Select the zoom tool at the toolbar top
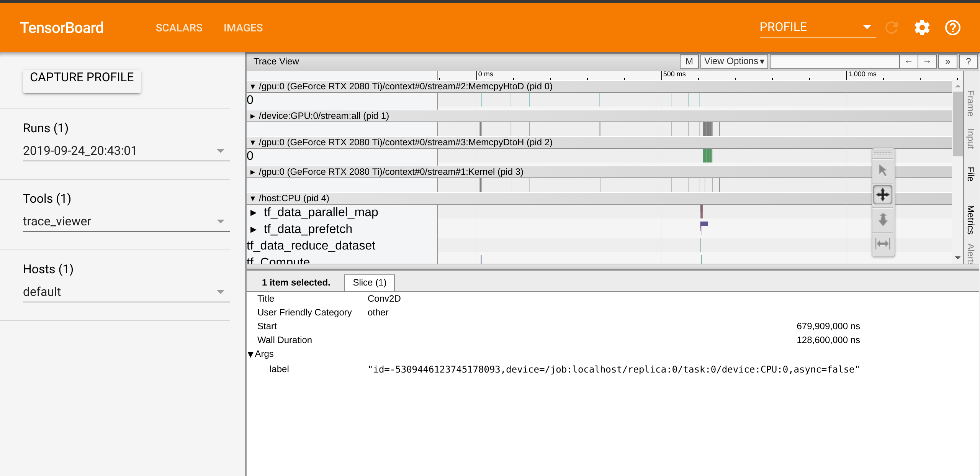 pyautogui.click(x=883, y=153)
